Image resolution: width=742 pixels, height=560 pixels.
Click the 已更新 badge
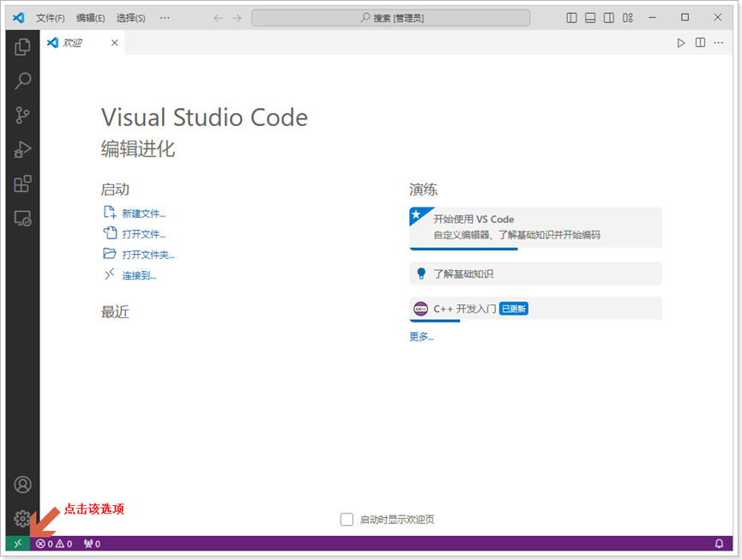(x=514, y=309)
